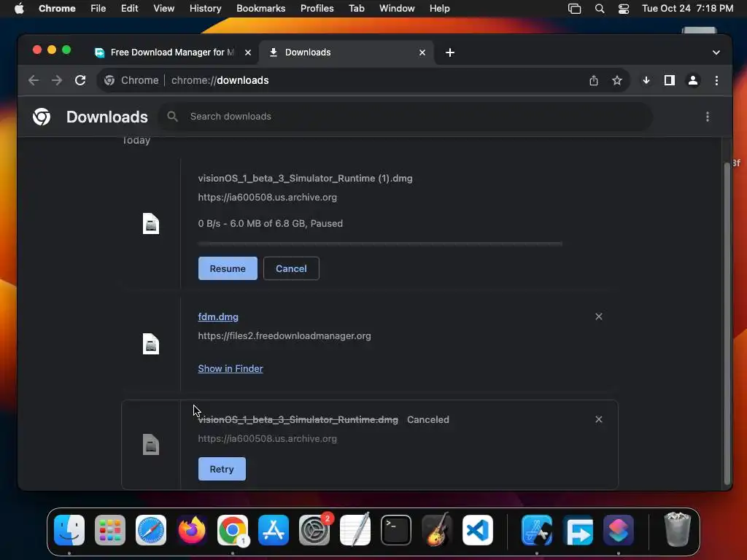Open Chrome side panel icon

pos(670,80)
